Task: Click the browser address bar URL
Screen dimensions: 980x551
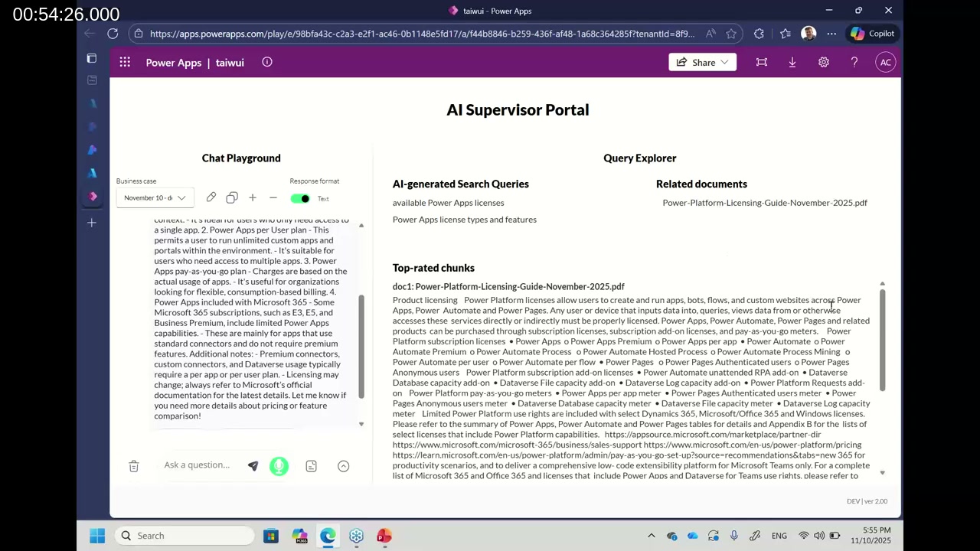Action: (x=422, y=34)
